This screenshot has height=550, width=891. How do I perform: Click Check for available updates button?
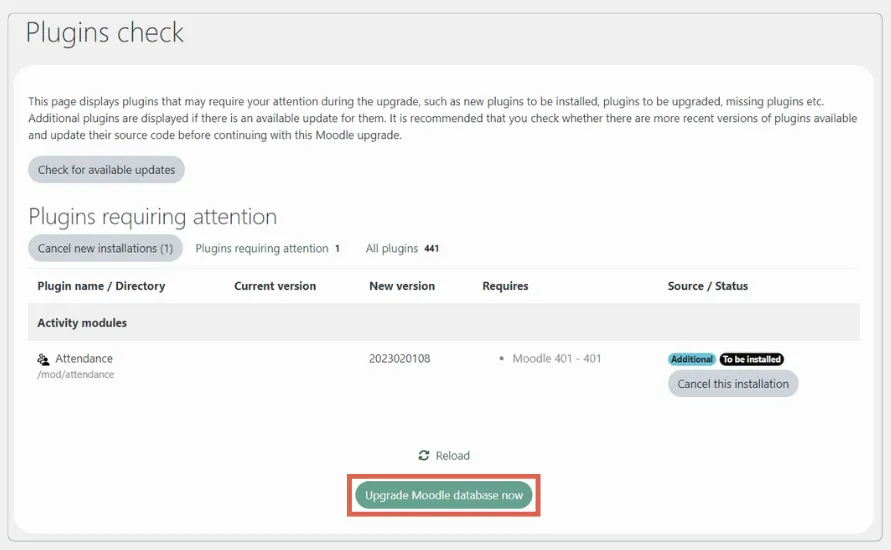coord(106,170)
